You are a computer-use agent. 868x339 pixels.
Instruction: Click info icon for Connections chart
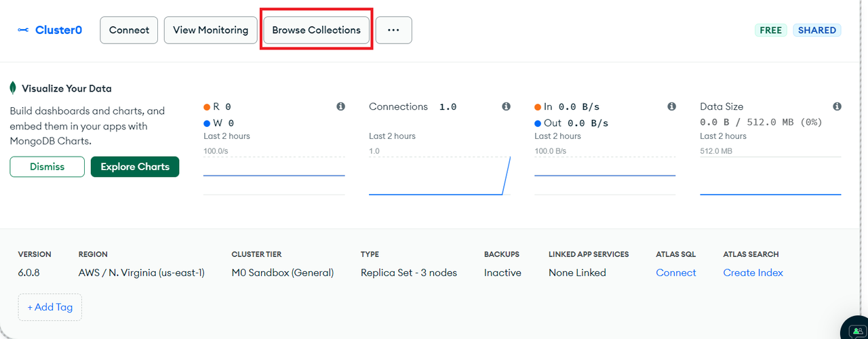506,106
